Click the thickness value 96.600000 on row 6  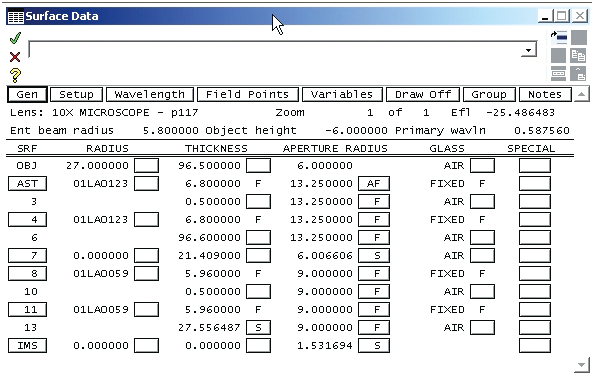(209, 238)
